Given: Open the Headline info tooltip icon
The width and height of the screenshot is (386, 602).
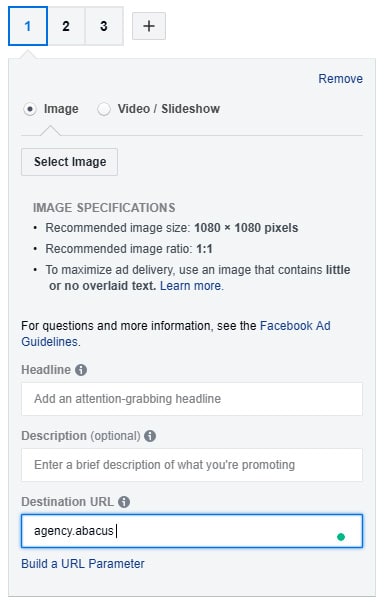Looking at the screenshot, I should [81, 370].
